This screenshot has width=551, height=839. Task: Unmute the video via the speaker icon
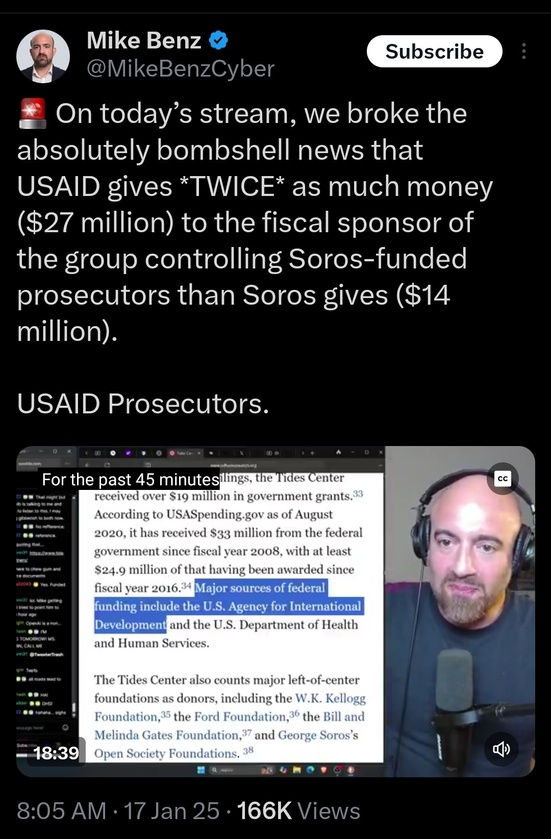501,749
